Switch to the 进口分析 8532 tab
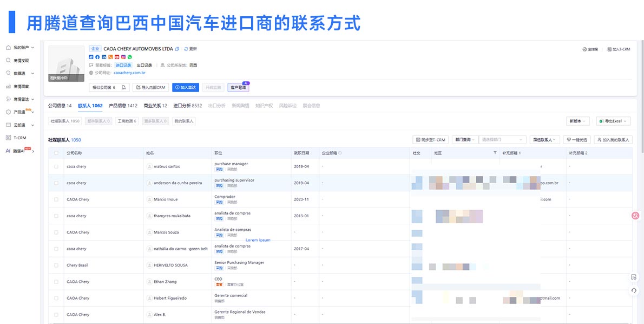The image size is (644, 324). [x=187, y=106]
